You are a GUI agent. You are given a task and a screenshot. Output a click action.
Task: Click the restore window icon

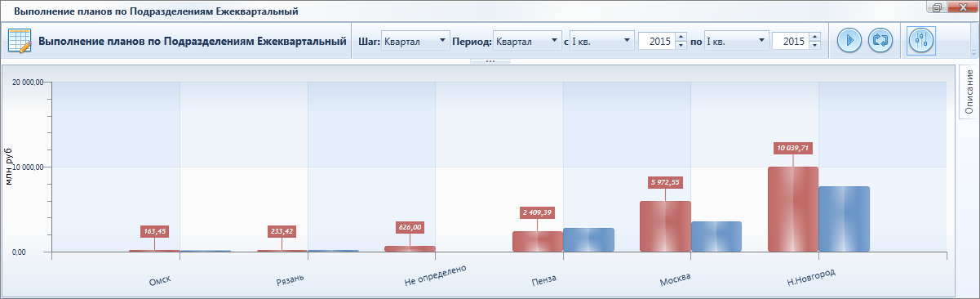coord(937,7)
